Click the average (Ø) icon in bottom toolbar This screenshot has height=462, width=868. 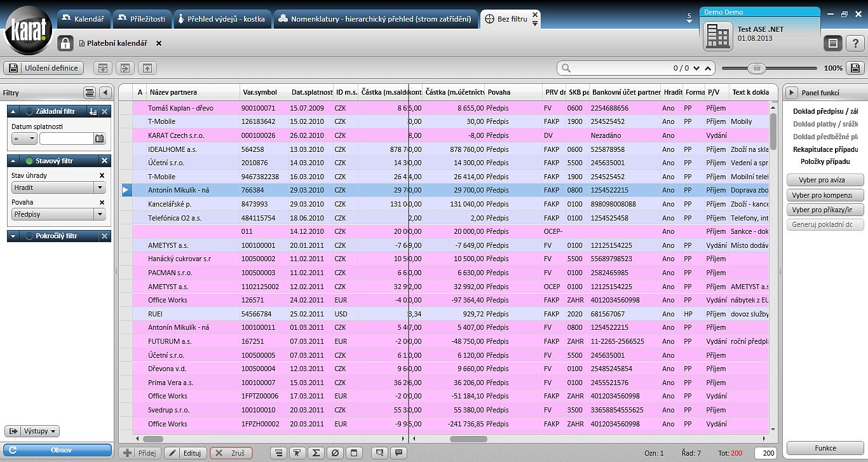tap(336, 453)
